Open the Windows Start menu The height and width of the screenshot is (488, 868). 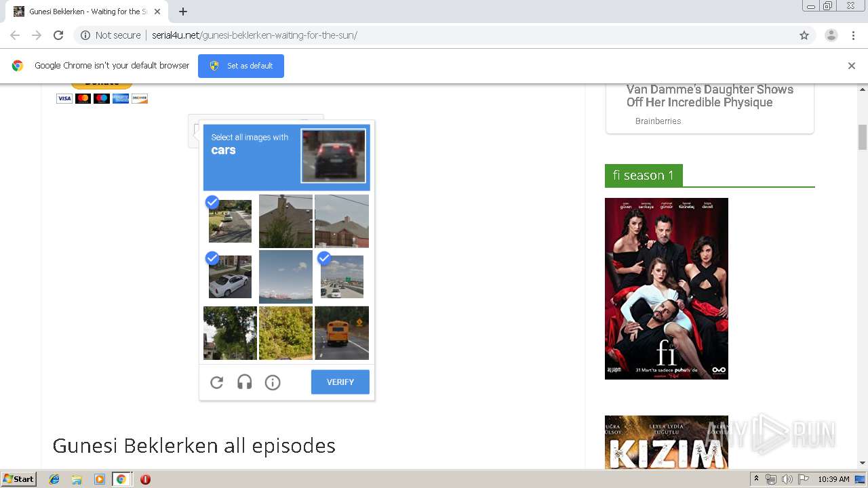(19, 479)
